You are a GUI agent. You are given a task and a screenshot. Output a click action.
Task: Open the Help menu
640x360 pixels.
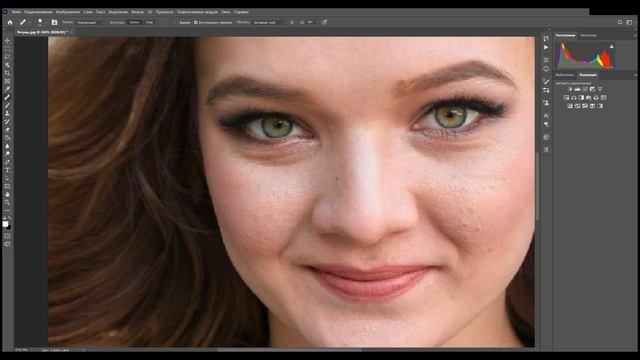click(241, 12)
